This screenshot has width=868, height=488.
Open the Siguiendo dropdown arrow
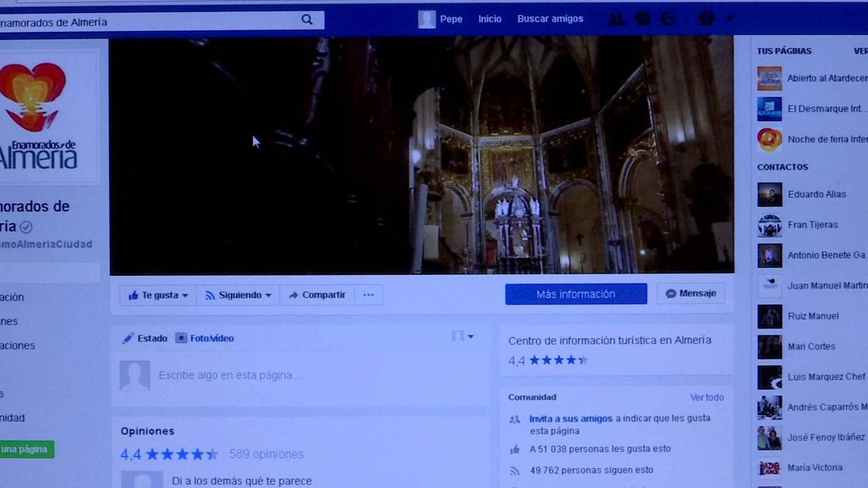(x=269, y=296)
